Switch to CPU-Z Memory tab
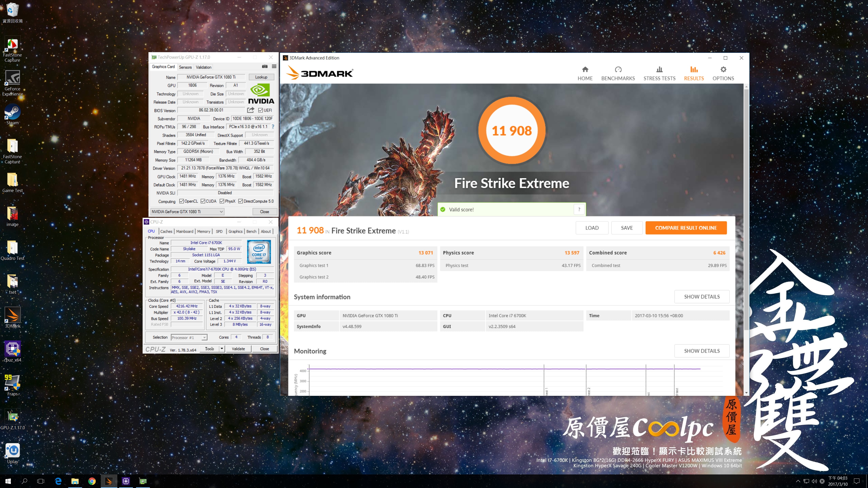 (203, 231)
